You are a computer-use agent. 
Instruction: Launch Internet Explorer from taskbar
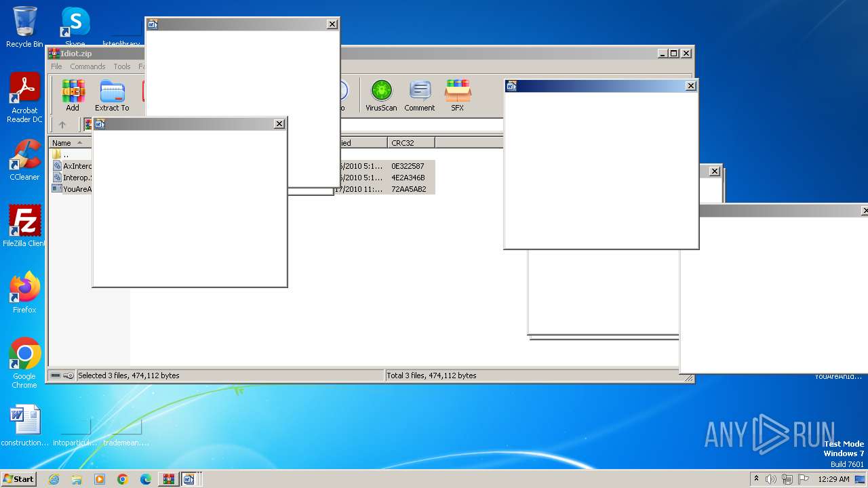54,479
